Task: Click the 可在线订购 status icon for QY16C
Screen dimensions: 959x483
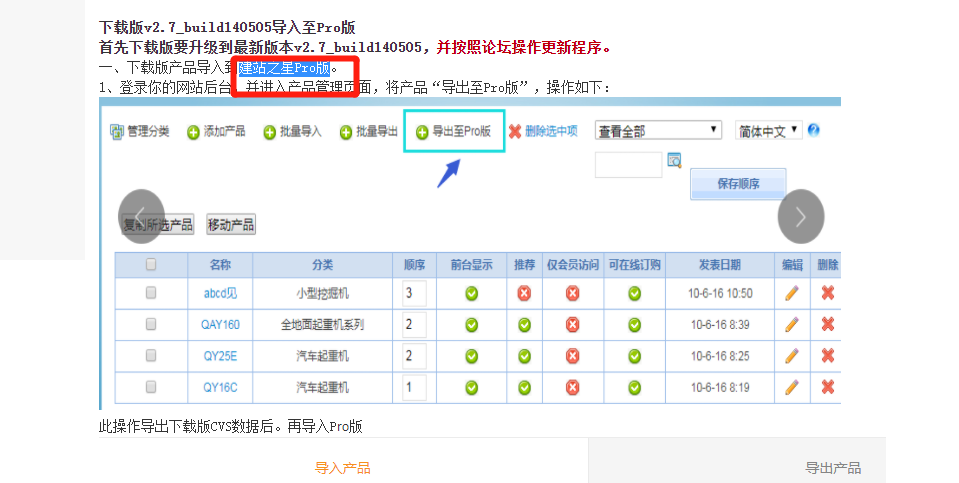Action: click(x=635, y=388)
